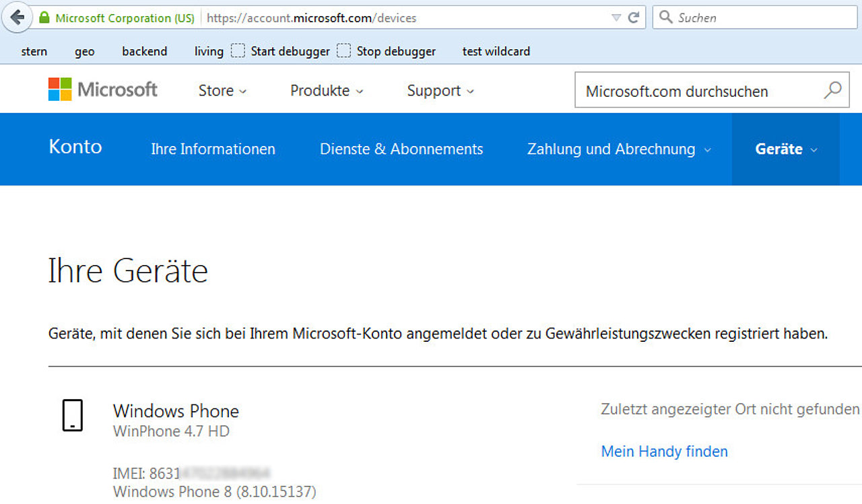Viewport: 862px width, 504px height.
Task: Click the Stop debugger bookmarklet
Action: (x=387, y=51)
